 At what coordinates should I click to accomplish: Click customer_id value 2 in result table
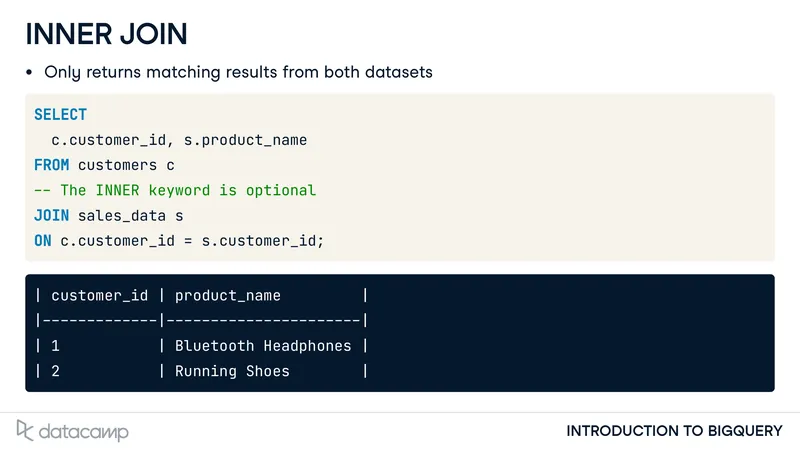56,371
